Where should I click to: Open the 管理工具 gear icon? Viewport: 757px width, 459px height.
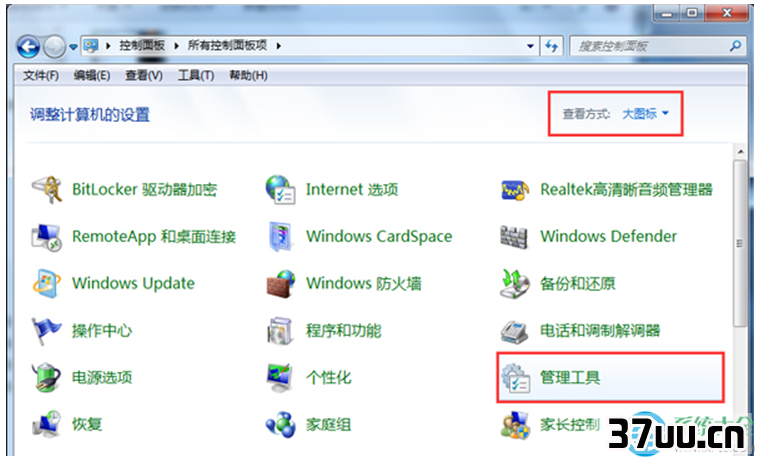click(x=515, y=378)
